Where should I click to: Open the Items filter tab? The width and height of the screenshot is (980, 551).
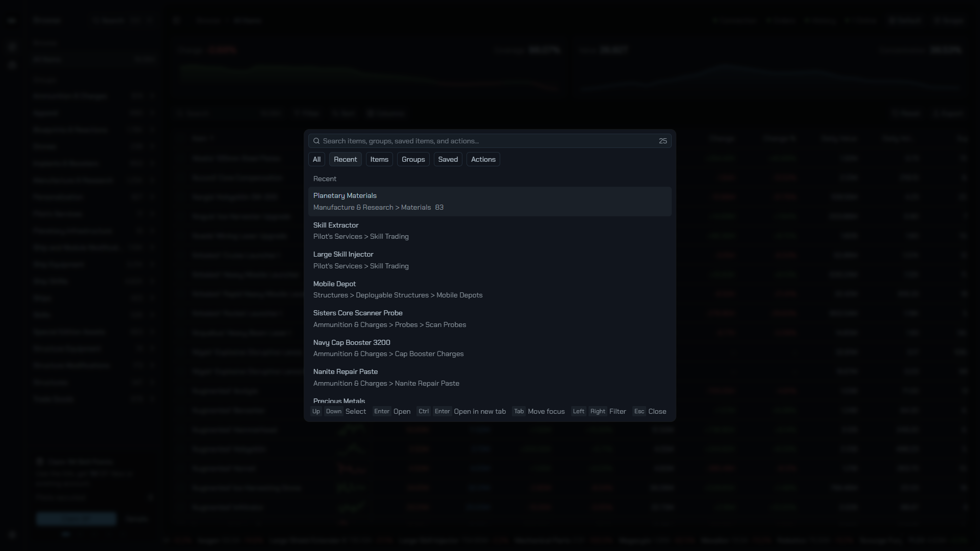pyautogui.click(x=379, y=159)
